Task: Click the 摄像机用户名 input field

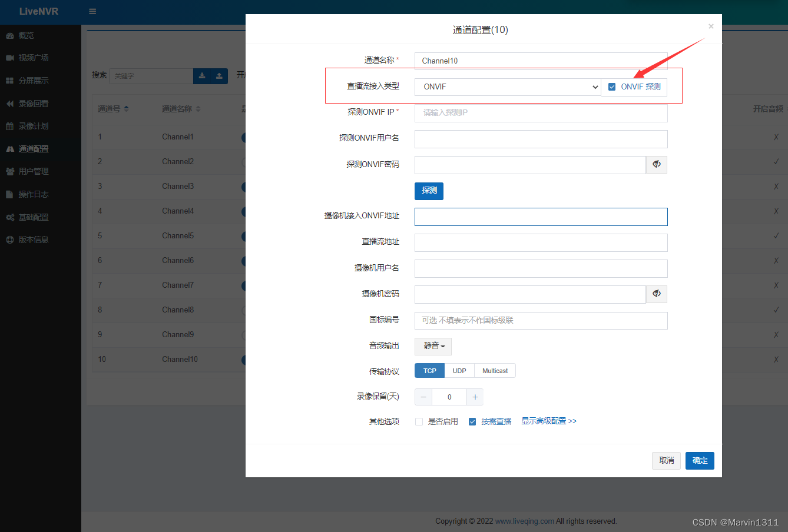Action: click(x=541, y=268)
